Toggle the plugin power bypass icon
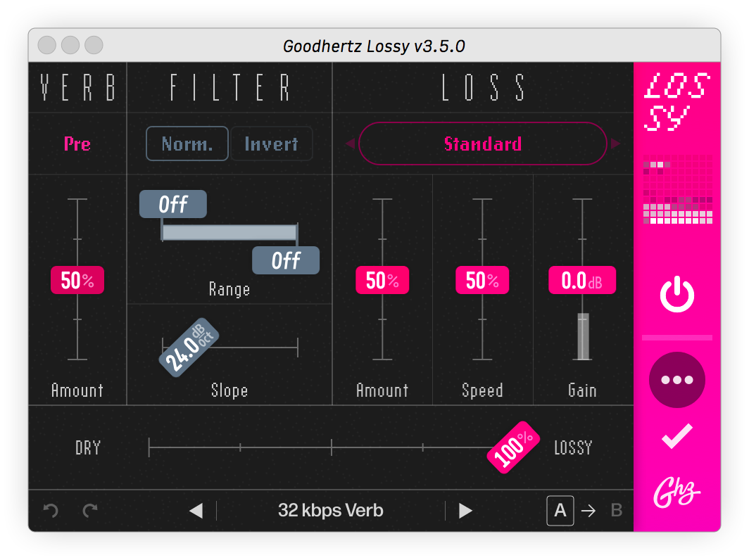749x560 pixels. 677,294
